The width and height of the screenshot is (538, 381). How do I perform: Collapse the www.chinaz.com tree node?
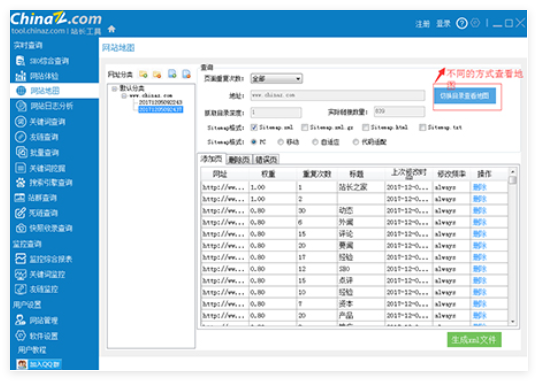click(x=124, y=96)
